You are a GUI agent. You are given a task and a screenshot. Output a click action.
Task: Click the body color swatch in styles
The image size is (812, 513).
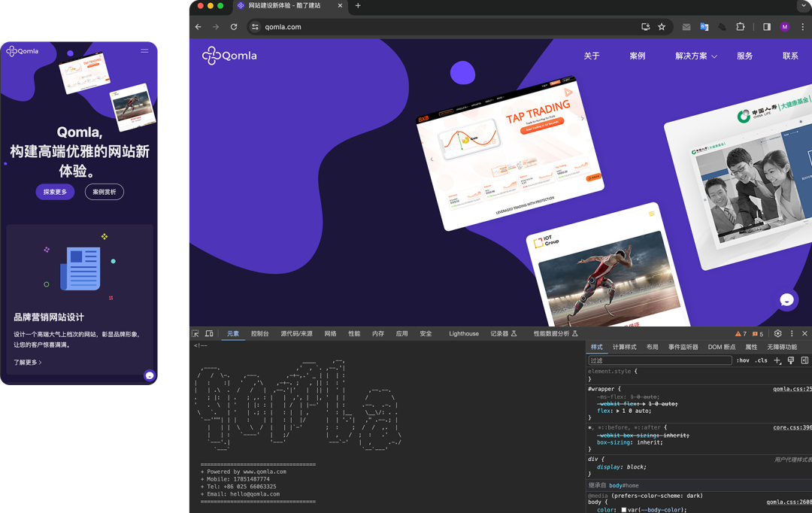coord(623,510)
